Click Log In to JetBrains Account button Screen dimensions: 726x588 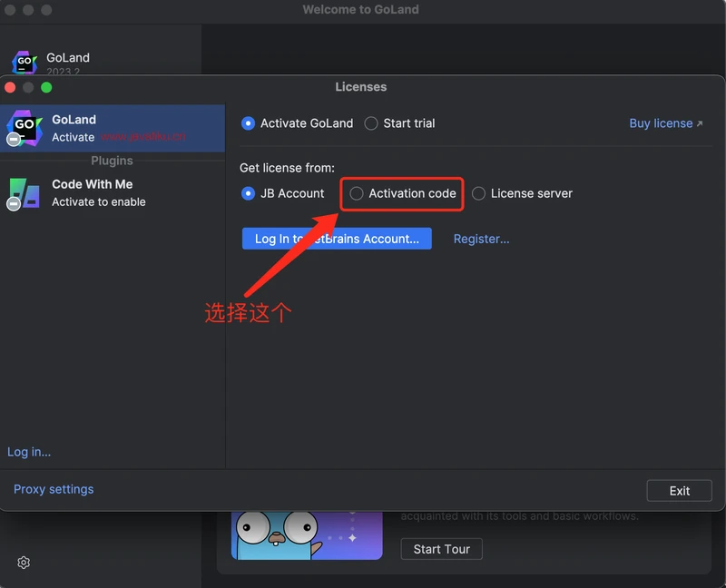click(x=337, y=239)
